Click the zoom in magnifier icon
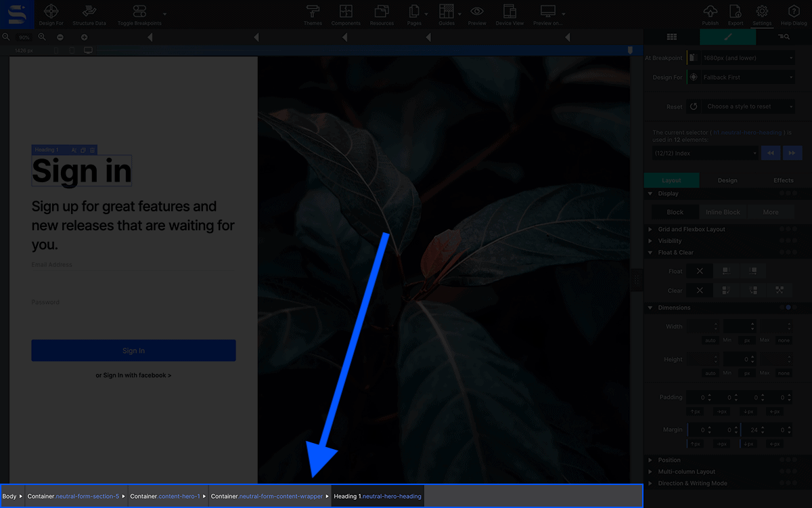The image size is (812, 508). tap(42, 37)
